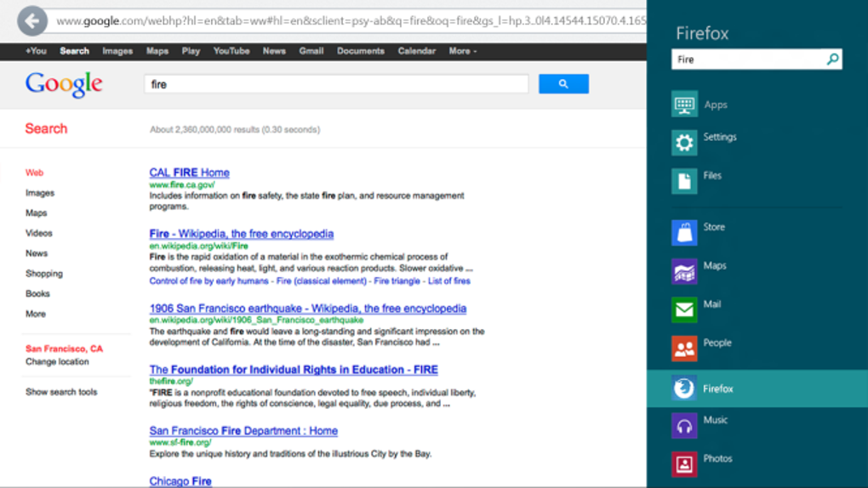The height and width of the screenshot is (488, 868).
Task: Open the Chicago Fire result link
Action: (x=180, y=481)
